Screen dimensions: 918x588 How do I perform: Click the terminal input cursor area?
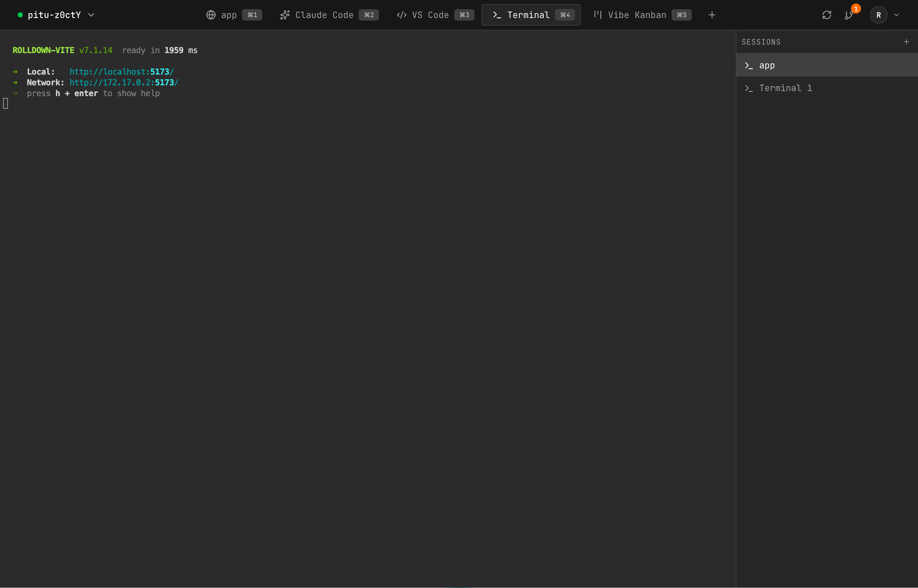click(x=5, y=103)
